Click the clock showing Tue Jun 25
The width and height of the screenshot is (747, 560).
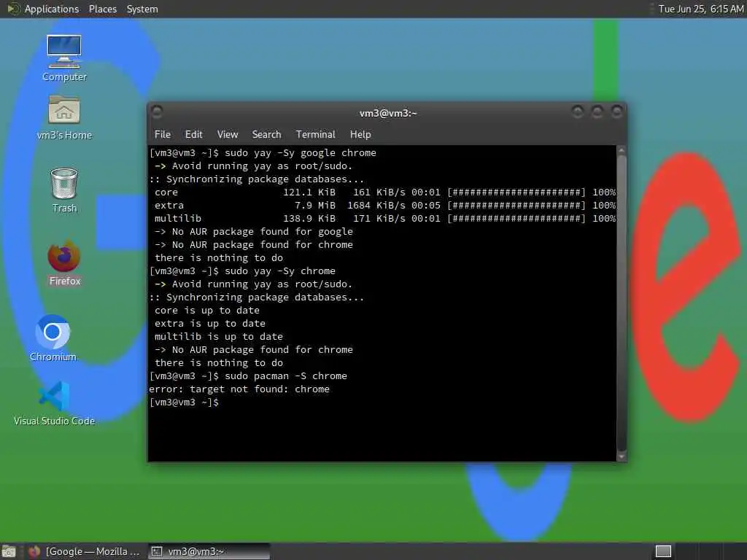point(701,9)
